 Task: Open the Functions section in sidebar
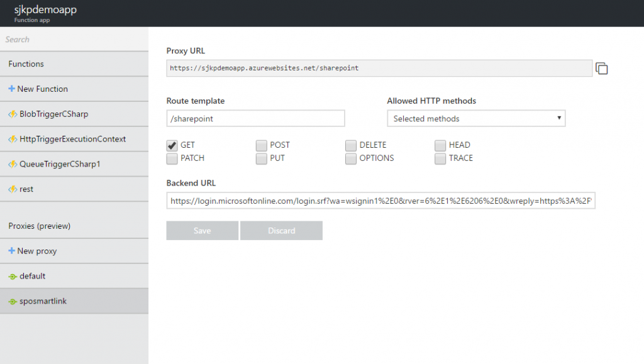[26, 64]
